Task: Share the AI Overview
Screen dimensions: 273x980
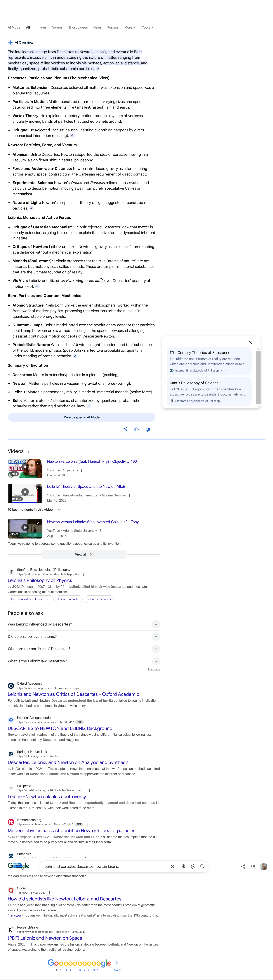Action: point(125,429)
